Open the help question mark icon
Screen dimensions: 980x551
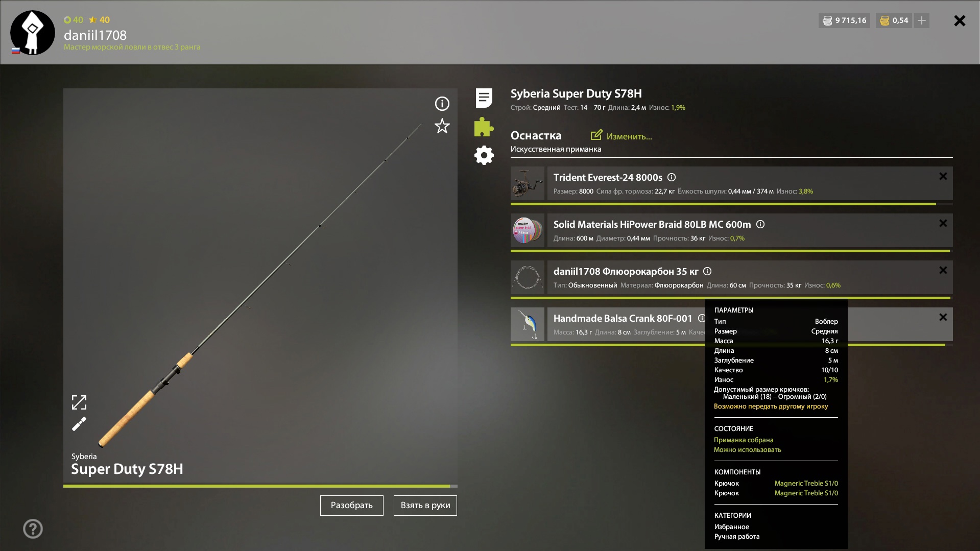33,529
